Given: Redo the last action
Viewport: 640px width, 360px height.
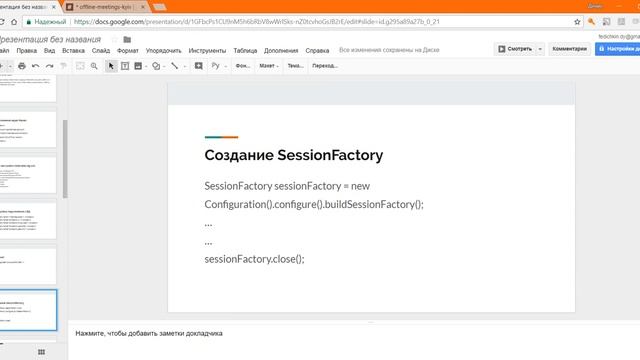Looking at the screenshot, I should tap(49, 66).
